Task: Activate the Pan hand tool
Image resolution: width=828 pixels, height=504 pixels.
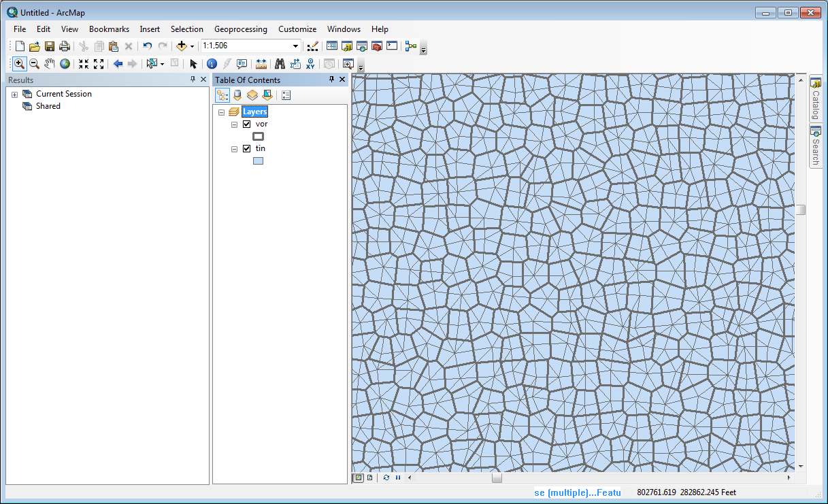Action: [50, 64]
